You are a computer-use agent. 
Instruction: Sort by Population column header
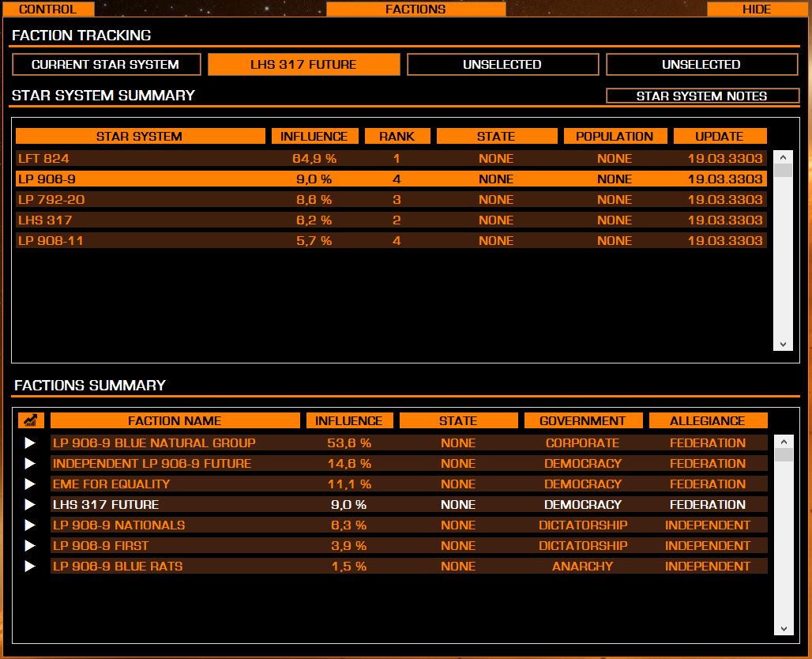pyautogui.click(x=615, y=136)
